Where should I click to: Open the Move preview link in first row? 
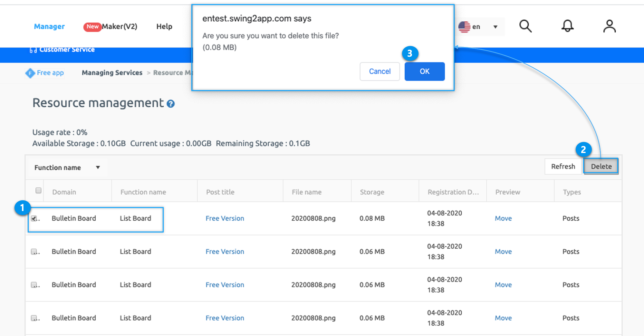pyautogui.click(x=503, y=218)
